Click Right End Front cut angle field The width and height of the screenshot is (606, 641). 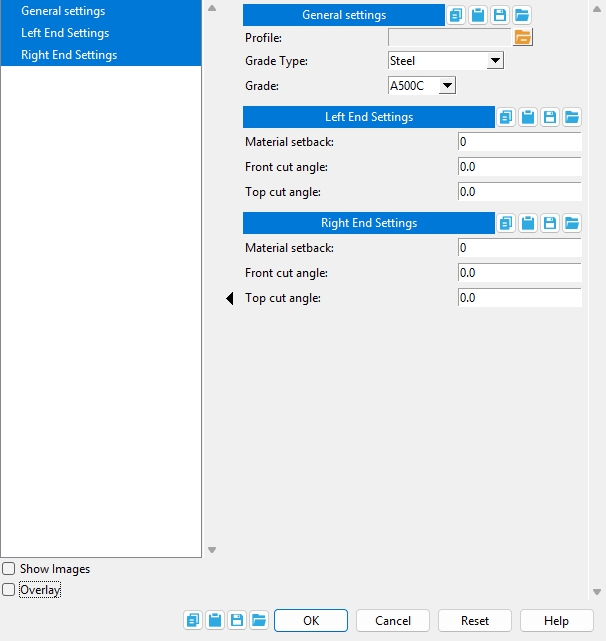coord(518,273)
